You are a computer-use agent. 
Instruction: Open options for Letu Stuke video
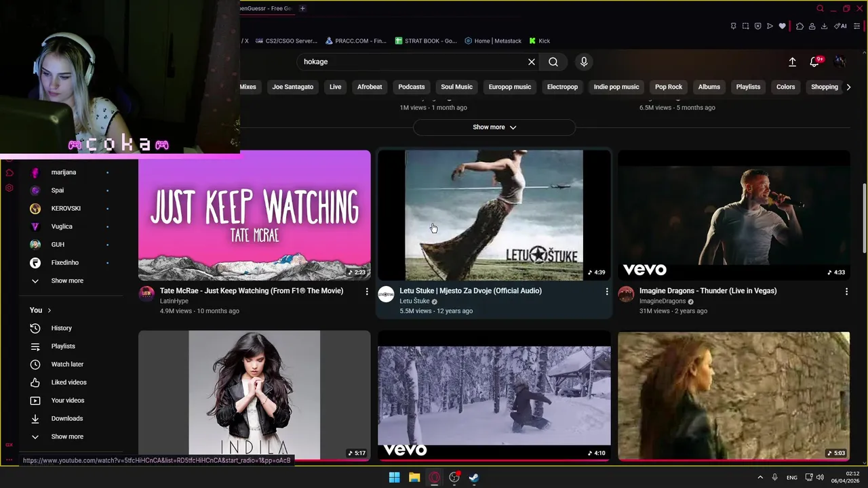607,291
